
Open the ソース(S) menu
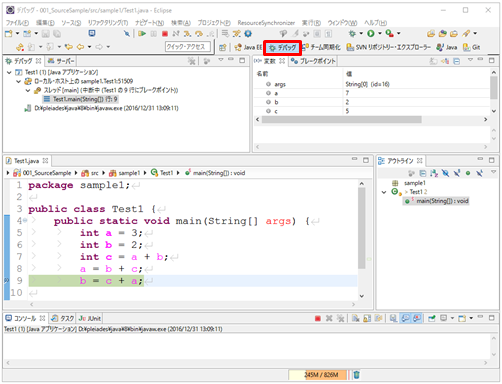(x=71, y=23)
